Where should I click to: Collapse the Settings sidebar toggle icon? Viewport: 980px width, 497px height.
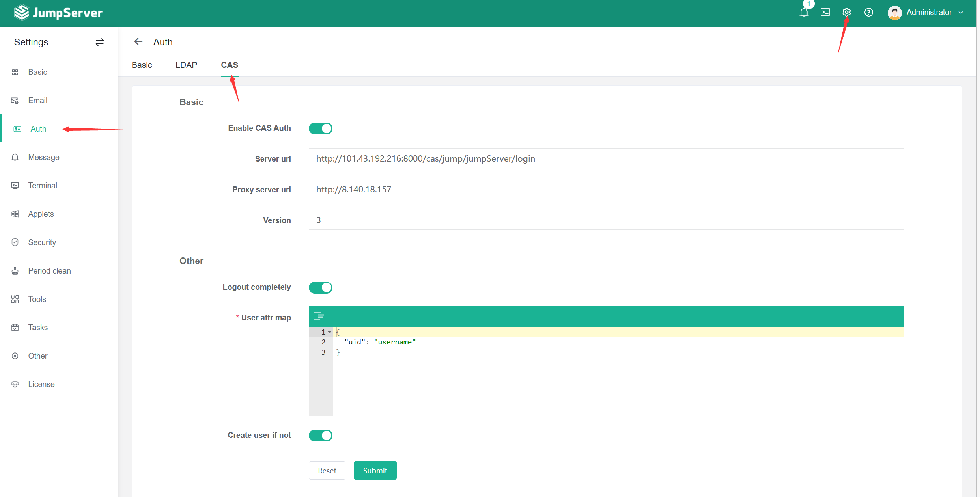(99, 42)
